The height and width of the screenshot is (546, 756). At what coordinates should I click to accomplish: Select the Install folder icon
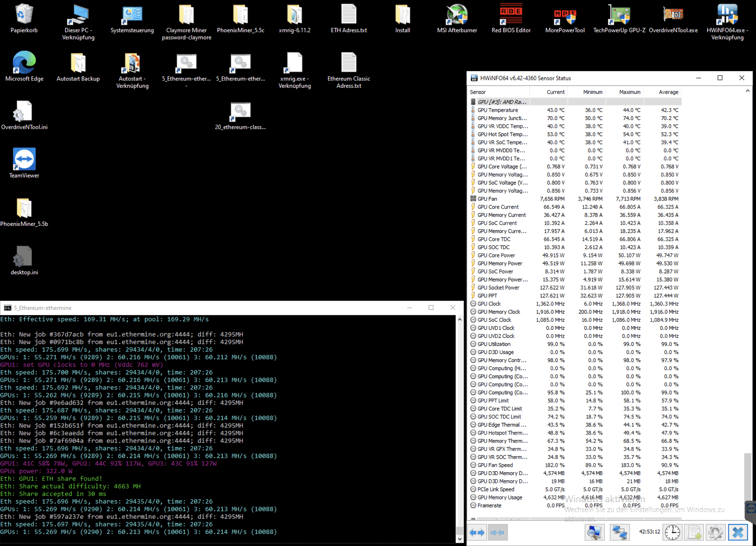pyautogui.click(x=403, y=18)
